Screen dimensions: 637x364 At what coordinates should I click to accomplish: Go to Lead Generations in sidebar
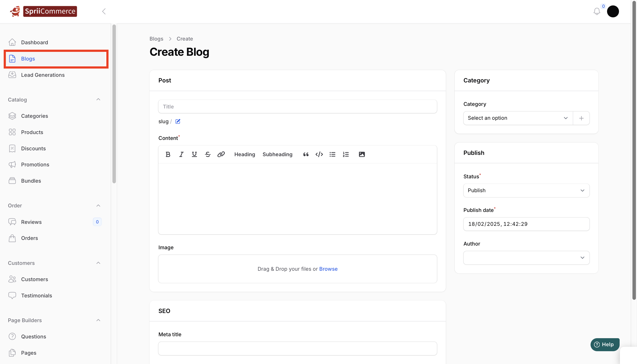tap(43, 75)
